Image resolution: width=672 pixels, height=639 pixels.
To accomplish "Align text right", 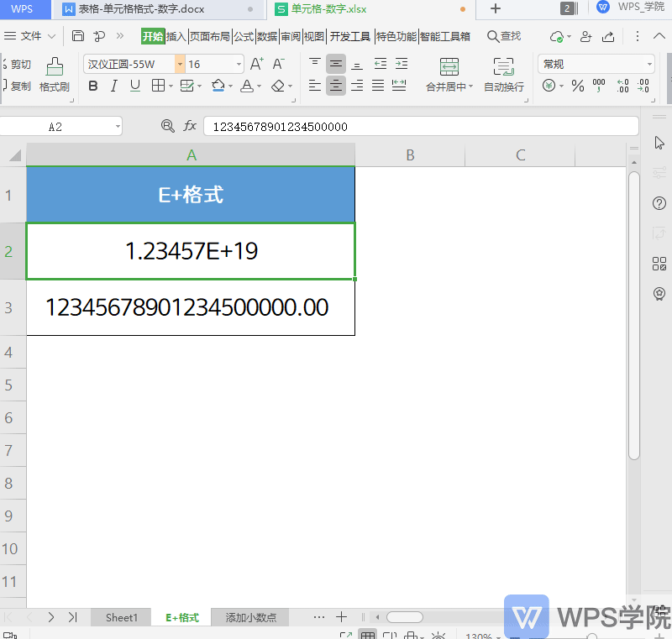I will [357, 86].
